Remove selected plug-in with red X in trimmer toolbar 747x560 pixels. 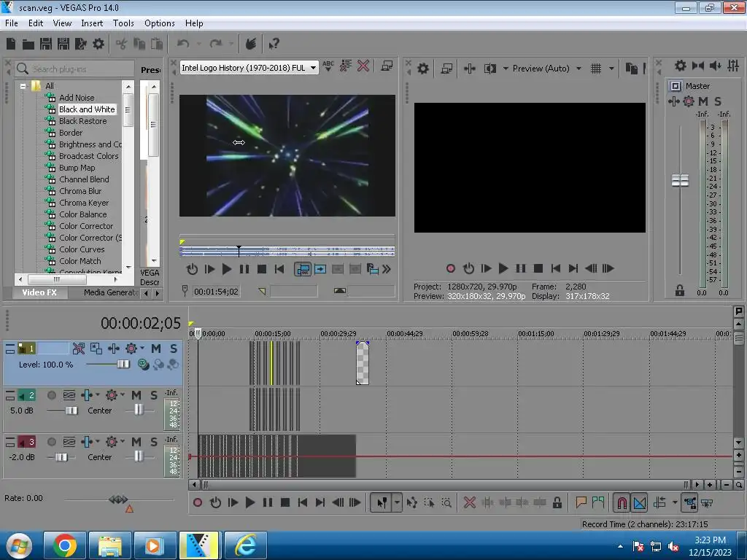tap(363, 66)
